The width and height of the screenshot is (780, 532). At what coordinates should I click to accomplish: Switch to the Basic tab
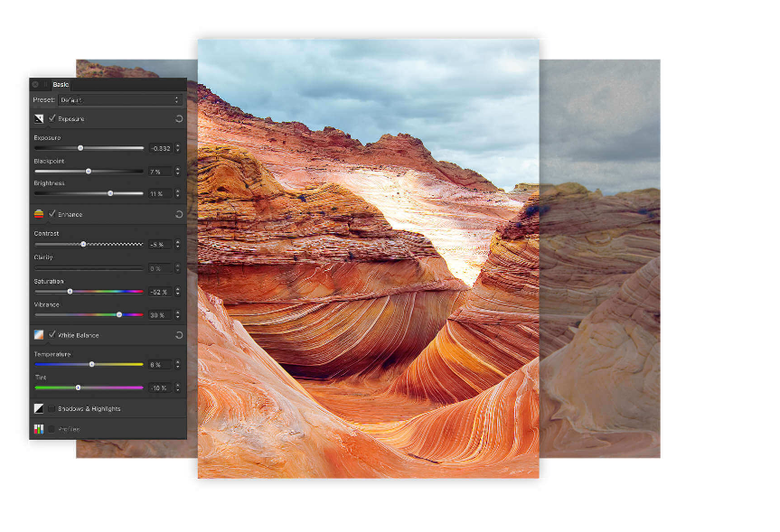coord(61,85)
